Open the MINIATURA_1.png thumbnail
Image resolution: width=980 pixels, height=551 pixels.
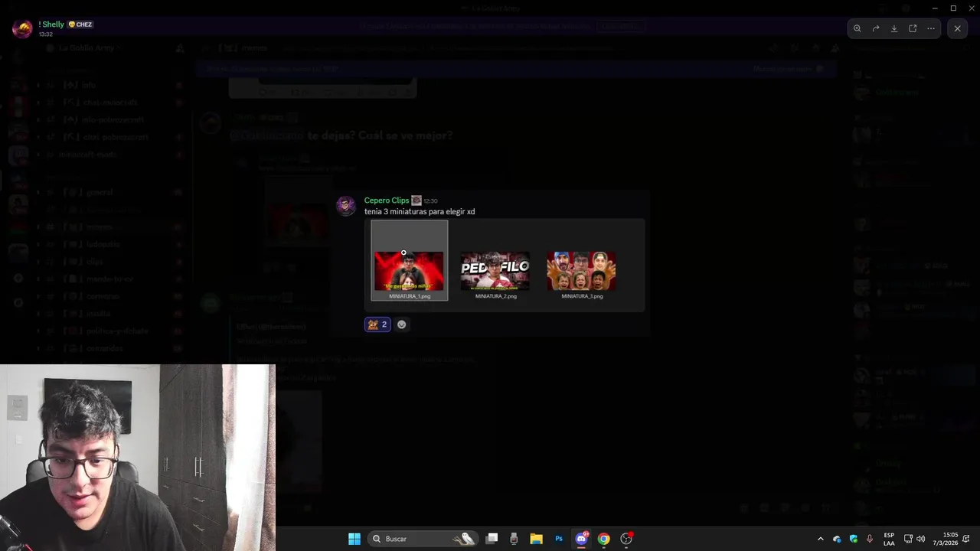point(409,271)
